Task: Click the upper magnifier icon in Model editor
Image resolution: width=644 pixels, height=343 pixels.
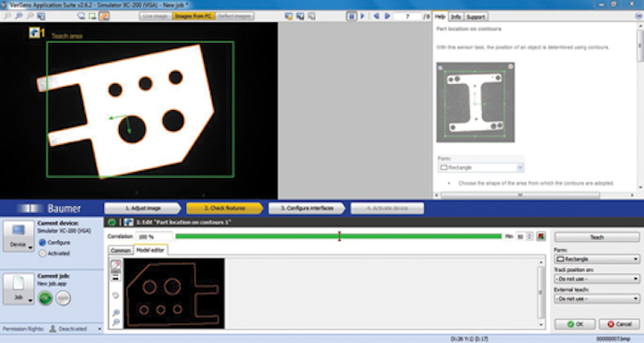Action: point(115,313)
